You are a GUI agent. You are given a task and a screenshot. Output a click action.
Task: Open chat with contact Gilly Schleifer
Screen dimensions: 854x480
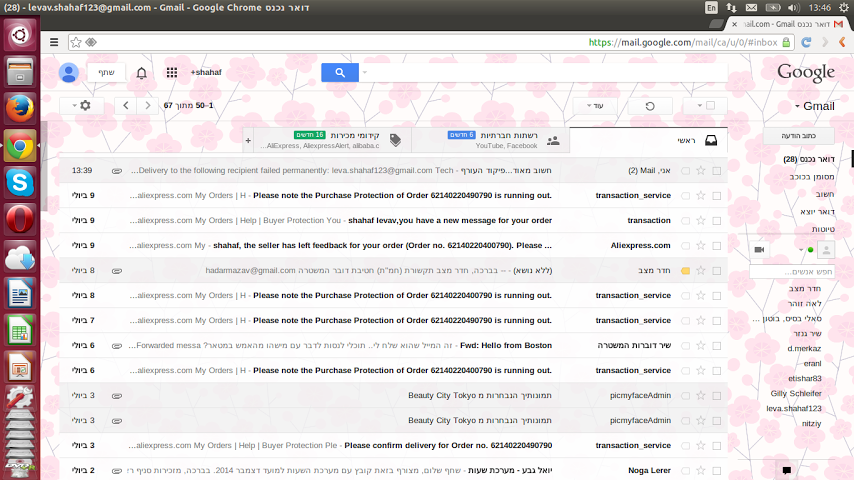[x=796, y=393]
